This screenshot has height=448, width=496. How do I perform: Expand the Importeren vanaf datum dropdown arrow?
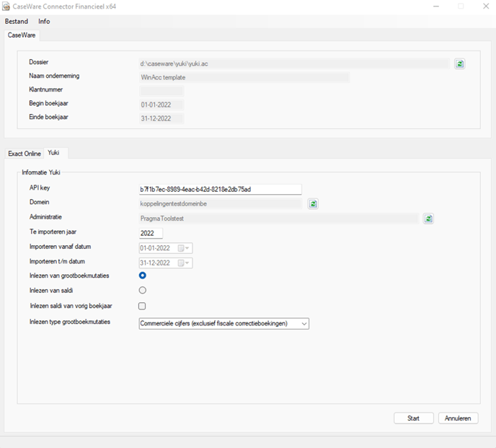188,248
